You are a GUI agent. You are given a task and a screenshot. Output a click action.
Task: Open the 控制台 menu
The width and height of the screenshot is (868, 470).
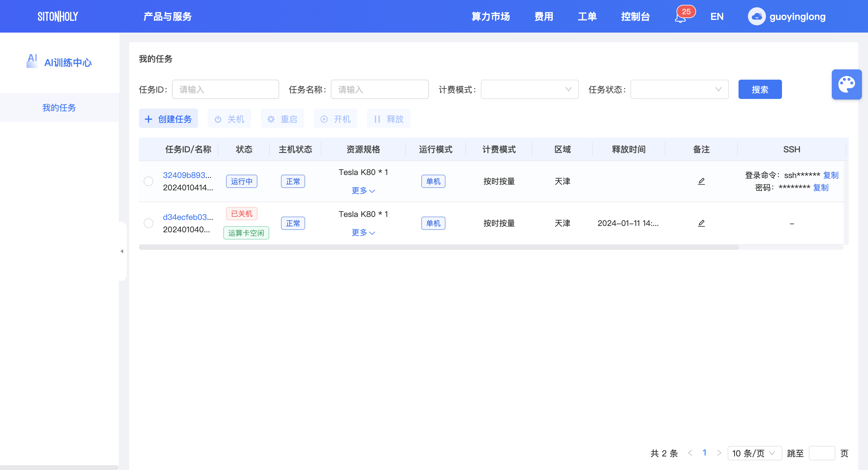click(x=635, y=17)
